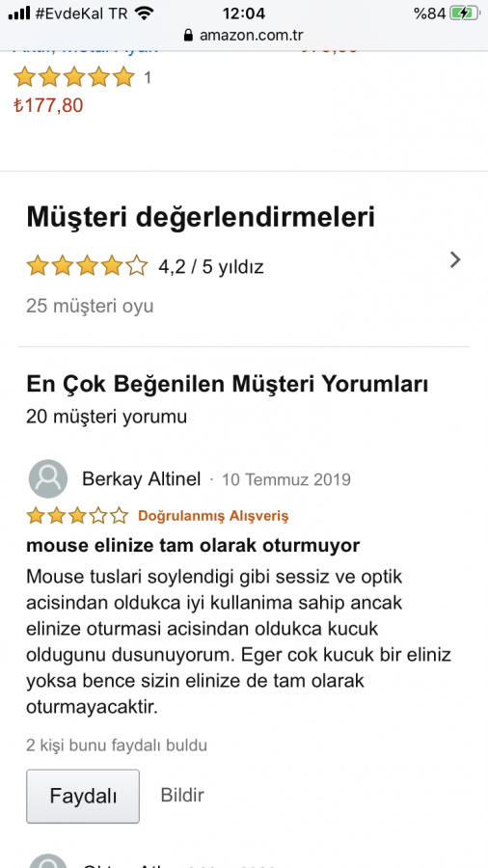
Task: Report the review with Bildir
Action: click(182, 796)
